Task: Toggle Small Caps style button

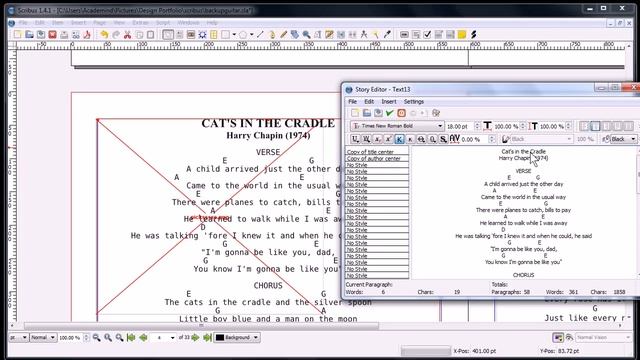Action: tap(410, 139)
